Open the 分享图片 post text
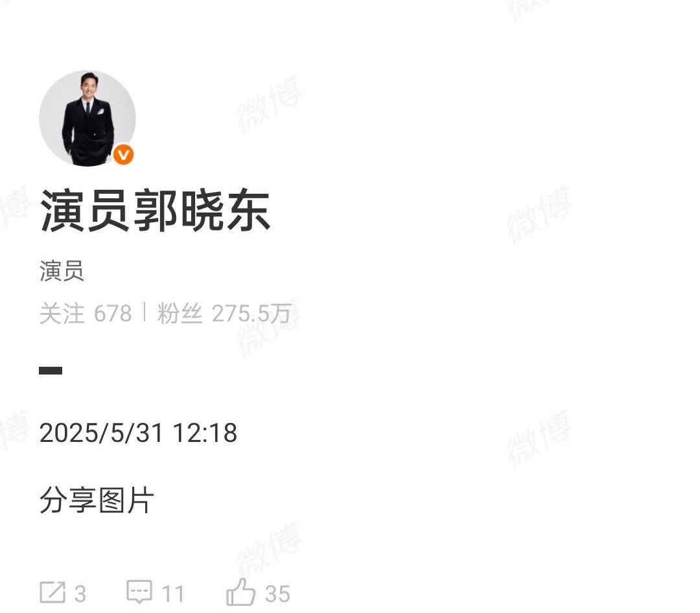The height and width of the screenshot is (613, 700). pos(97,500)
